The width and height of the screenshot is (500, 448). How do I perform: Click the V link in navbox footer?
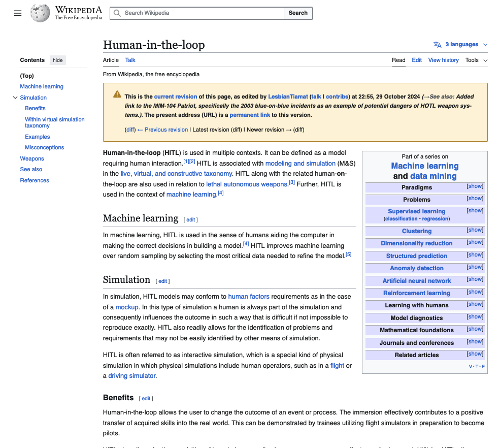point(471,367)
